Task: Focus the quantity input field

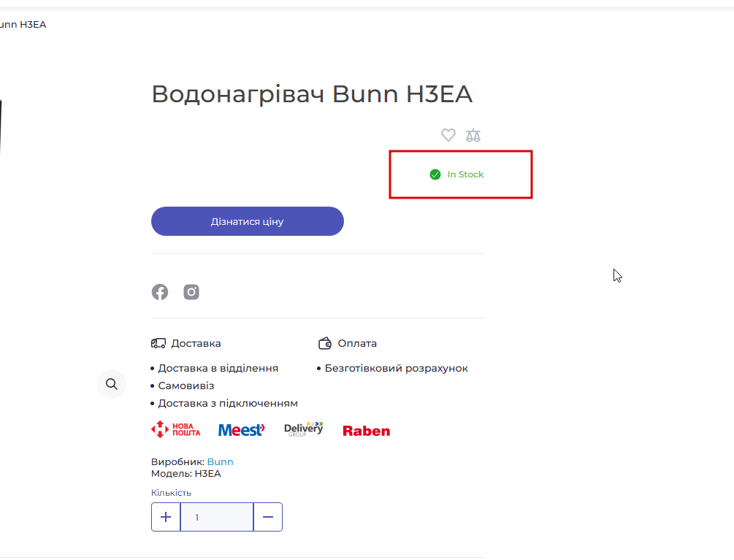Action: point(217,517)
